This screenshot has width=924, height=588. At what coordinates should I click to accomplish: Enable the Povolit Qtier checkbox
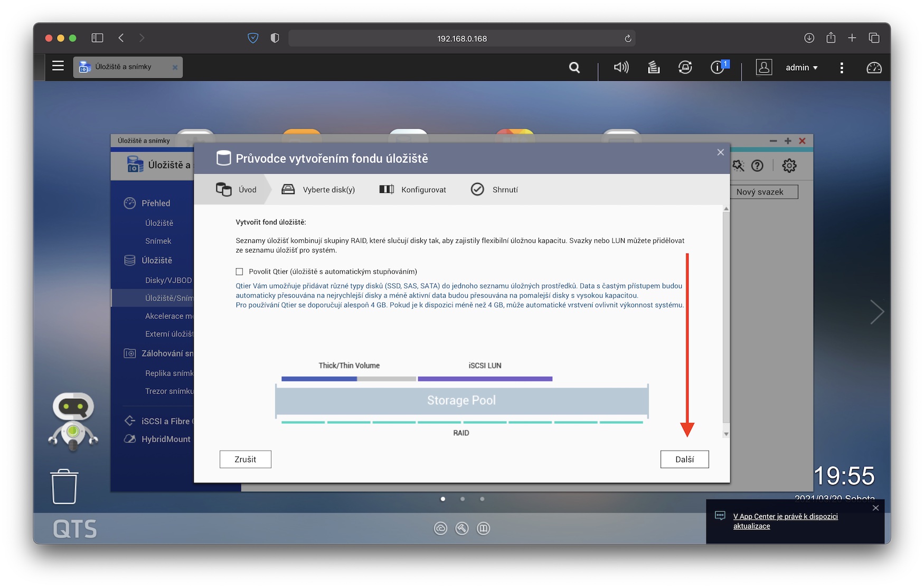point(240,272)
